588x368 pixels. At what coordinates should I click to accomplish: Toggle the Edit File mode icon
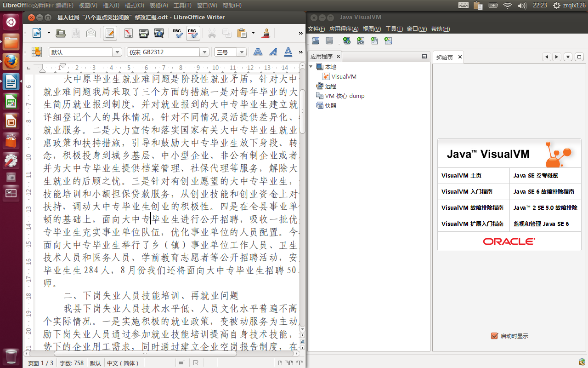point(109,33)
